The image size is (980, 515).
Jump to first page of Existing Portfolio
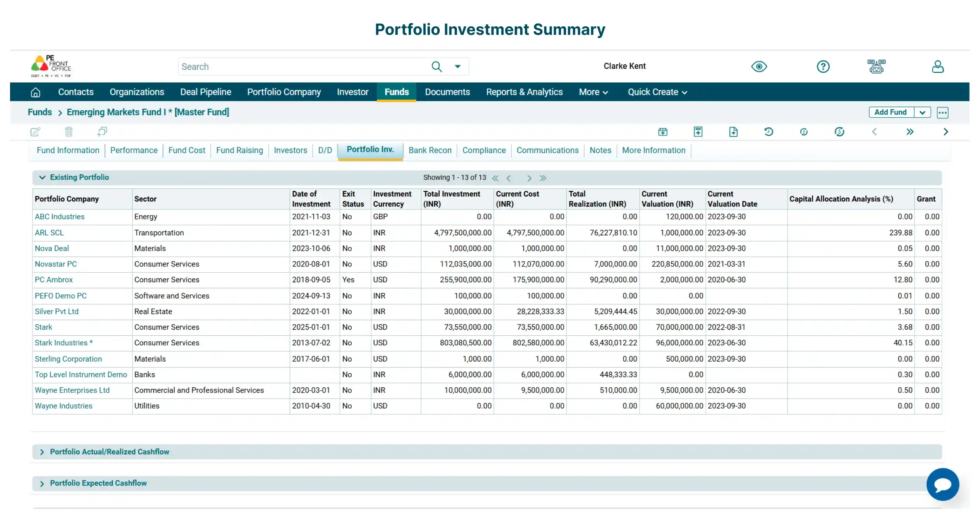tap(495, 178)
